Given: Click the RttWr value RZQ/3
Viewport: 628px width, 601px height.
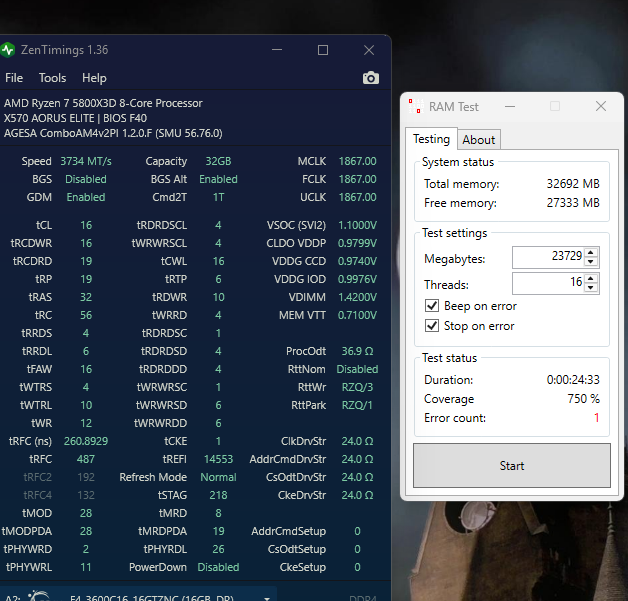Looking at the screenshot, I should (357, 387).
